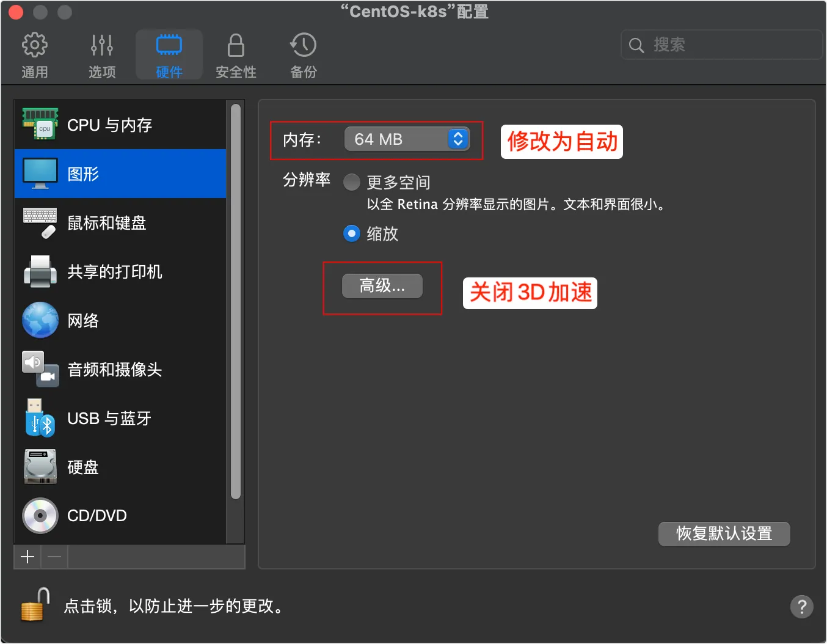Click the CPU chip icon in sidebar
This screenshot has width=827, height=644.
coord(40,125)
